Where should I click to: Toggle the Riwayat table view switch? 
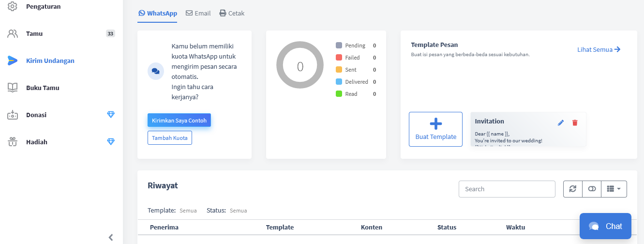[x=592, y=189]
